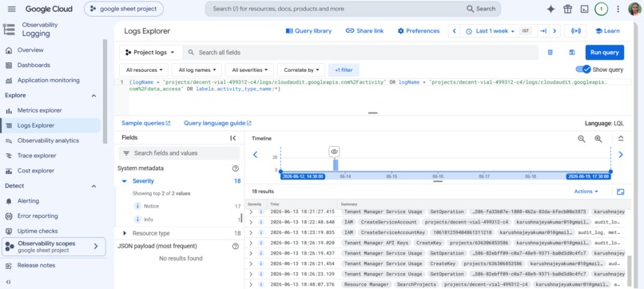Collapse the Detect section in sidebar
This screenshot has width=644, height=289.
(93, 186)
